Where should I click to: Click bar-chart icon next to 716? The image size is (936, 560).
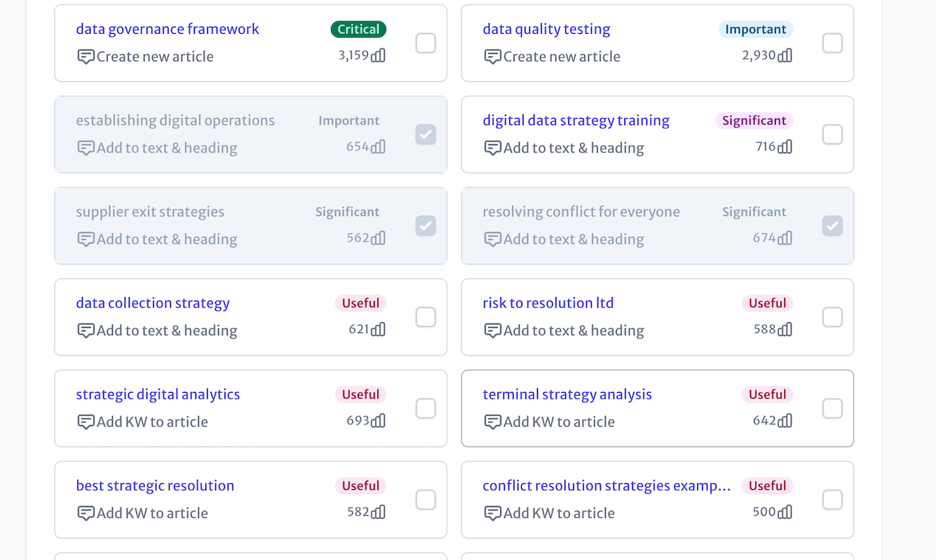785,147
